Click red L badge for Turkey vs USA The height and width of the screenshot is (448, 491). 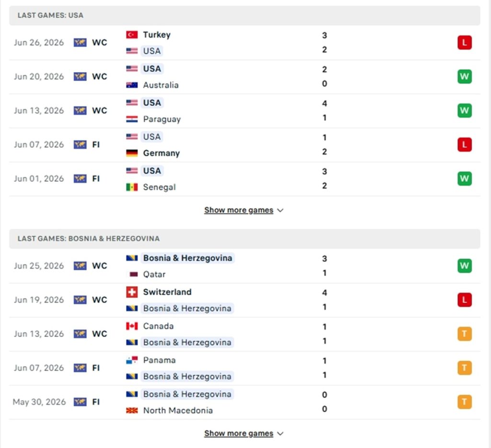pyautogui.click(x=464, y=42)
